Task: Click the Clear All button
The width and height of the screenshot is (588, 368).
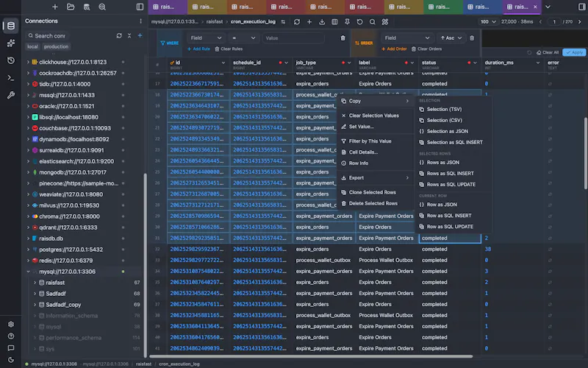Action: (x=548, y=52)
